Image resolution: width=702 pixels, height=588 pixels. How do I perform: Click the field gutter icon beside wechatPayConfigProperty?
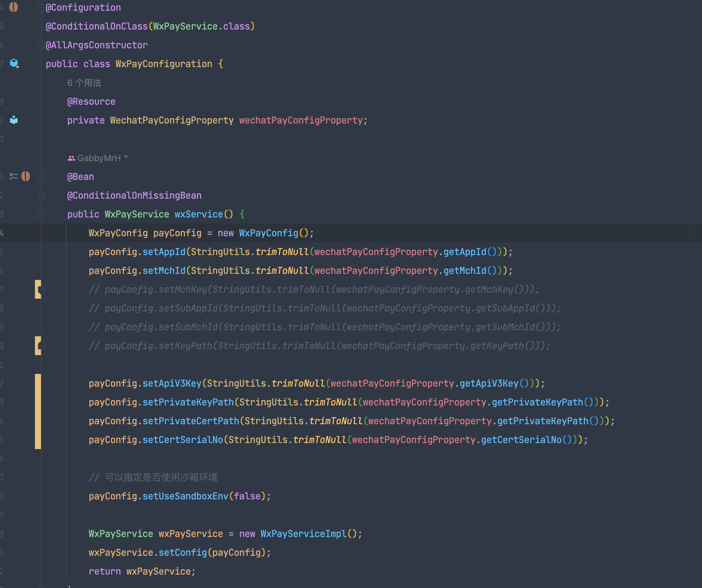(x=14, y=120)
